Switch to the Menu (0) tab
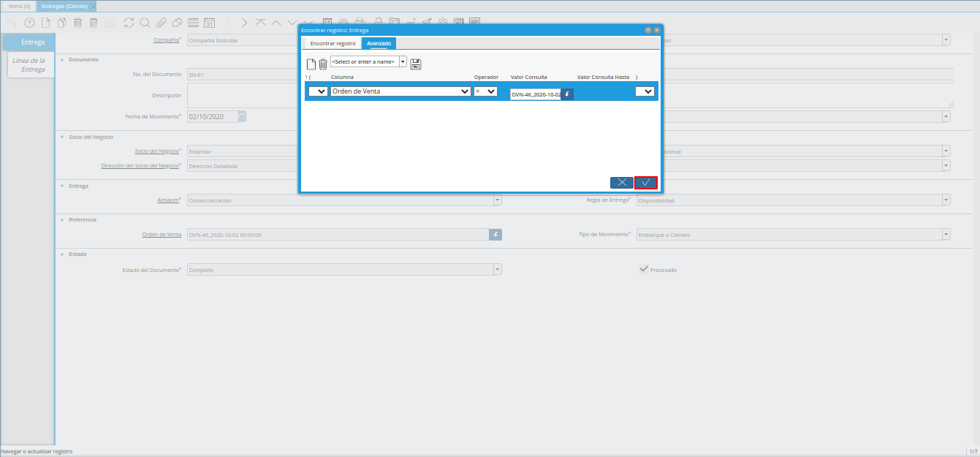 pyautogui.click(x=19, y=6)
